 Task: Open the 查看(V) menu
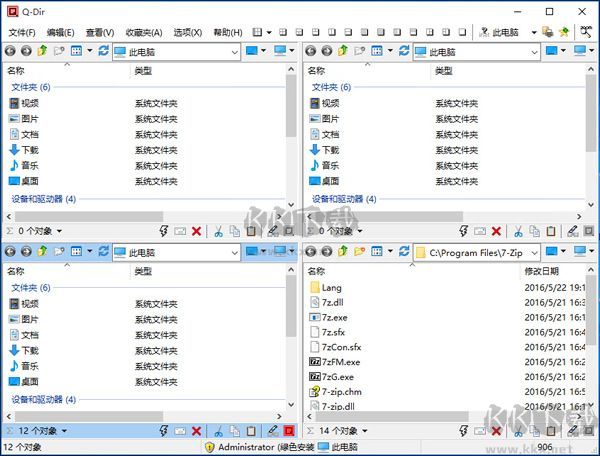point(100,33)
